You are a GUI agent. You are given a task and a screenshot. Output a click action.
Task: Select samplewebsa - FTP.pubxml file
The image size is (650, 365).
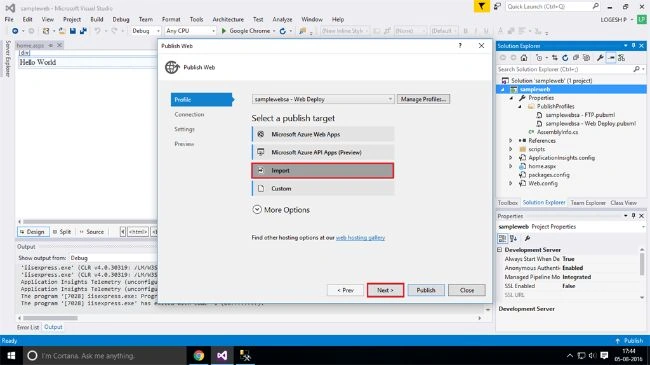tap(580, 115)
